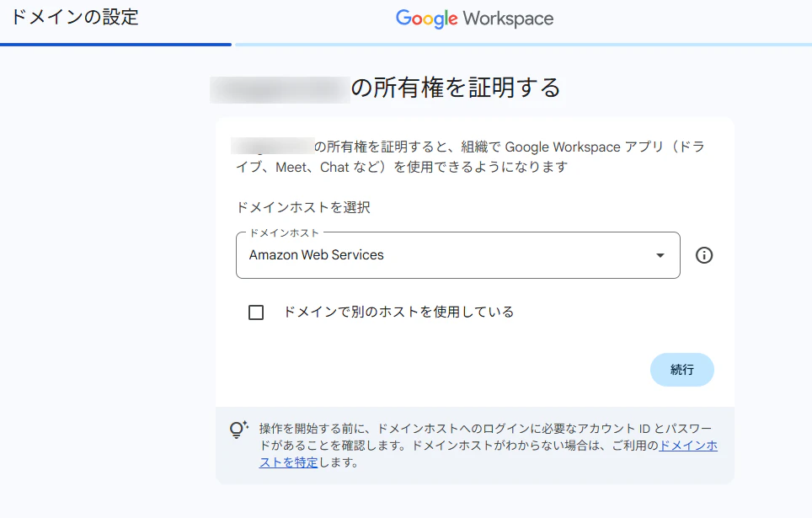The height and width of the screenshot is (518, 812).
Task: Click the setup progress bar at top
Action: (x=406, y=45)
